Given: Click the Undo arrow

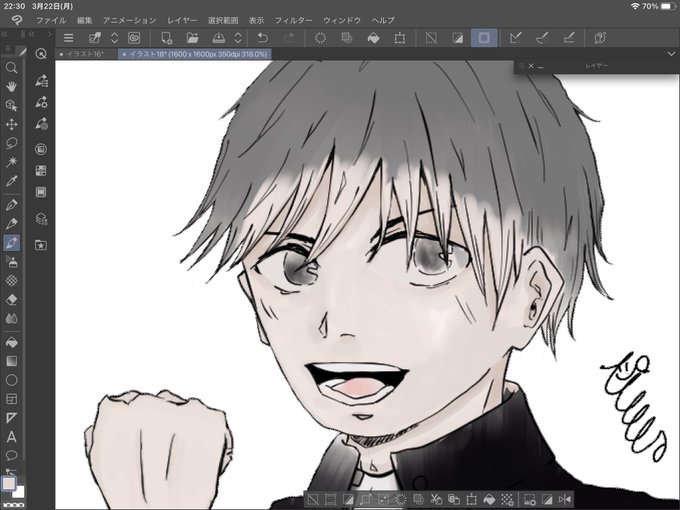Looking at the screenshot, I should coord(262,38).
